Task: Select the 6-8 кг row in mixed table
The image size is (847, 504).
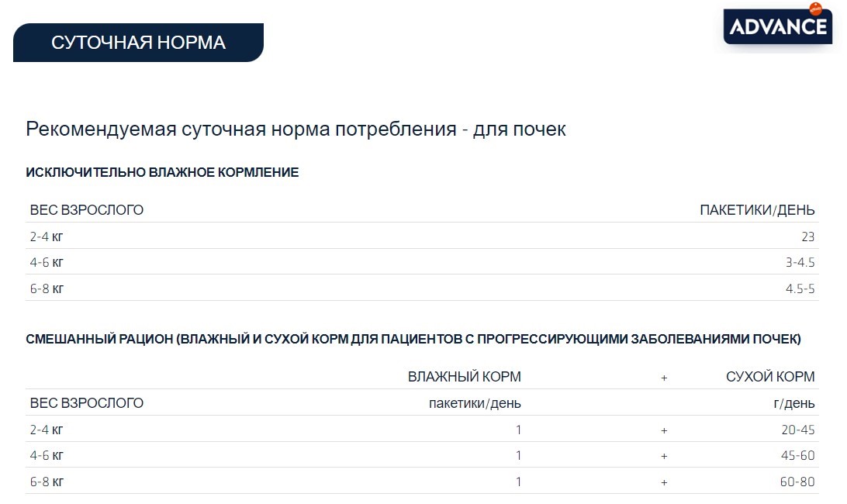Action: tap(422, 481)
